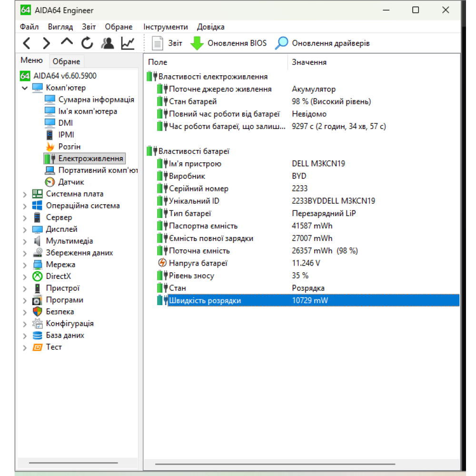476x476 pixels.
Task: Open the Інструменти menu
Action: click(166, 27)
